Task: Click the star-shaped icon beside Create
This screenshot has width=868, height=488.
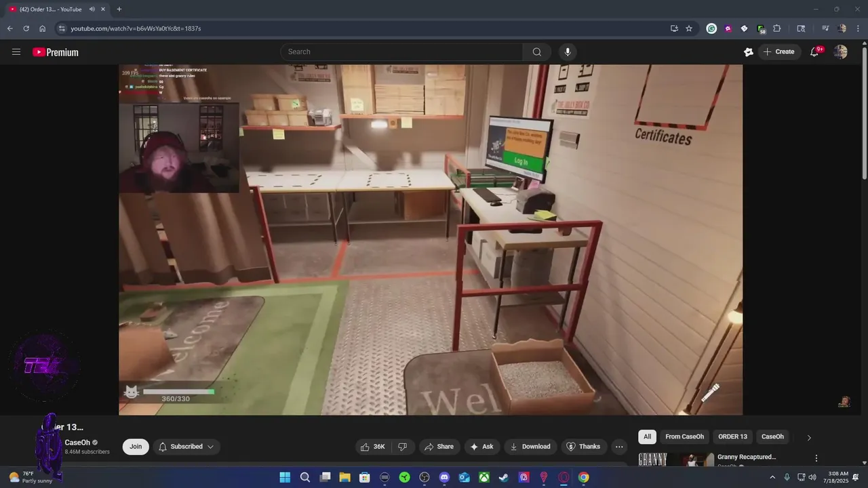Action: (x=749, y=52)
